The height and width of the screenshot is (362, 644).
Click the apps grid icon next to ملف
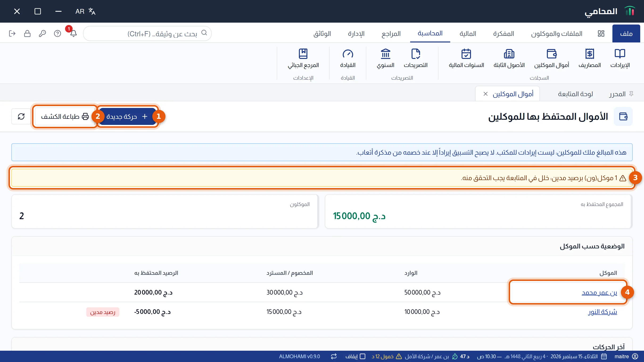tap(601, 33)
